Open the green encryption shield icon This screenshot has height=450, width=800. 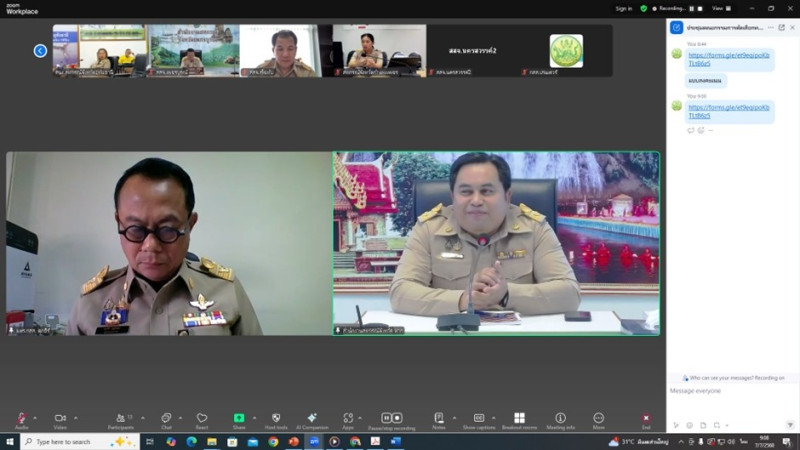tap(643, 8)
